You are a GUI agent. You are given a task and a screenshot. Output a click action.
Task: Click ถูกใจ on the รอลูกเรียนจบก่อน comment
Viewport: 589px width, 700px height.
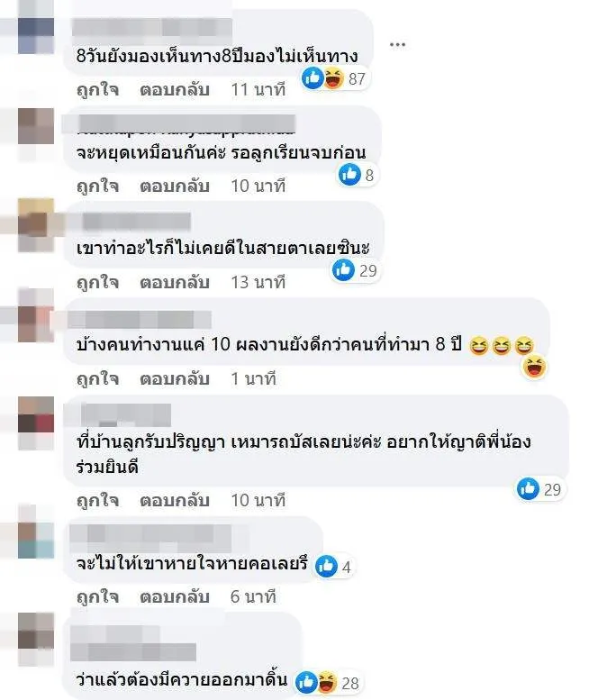coord(98,186)
